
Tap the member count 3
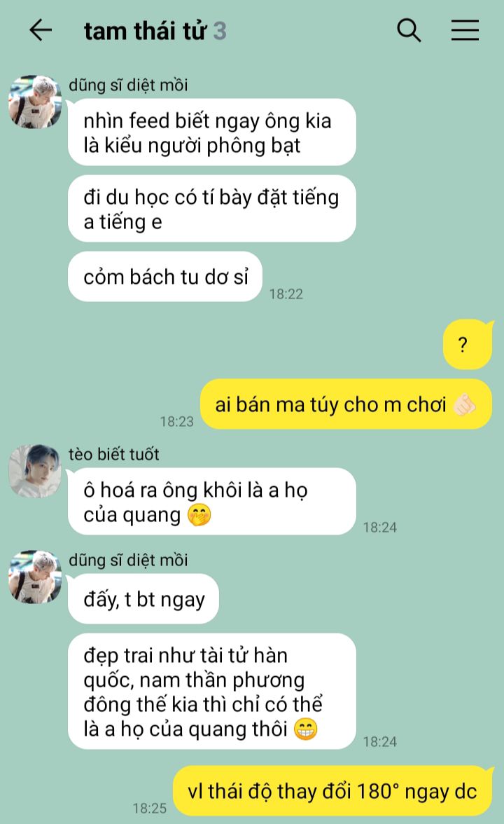point(220,31)
